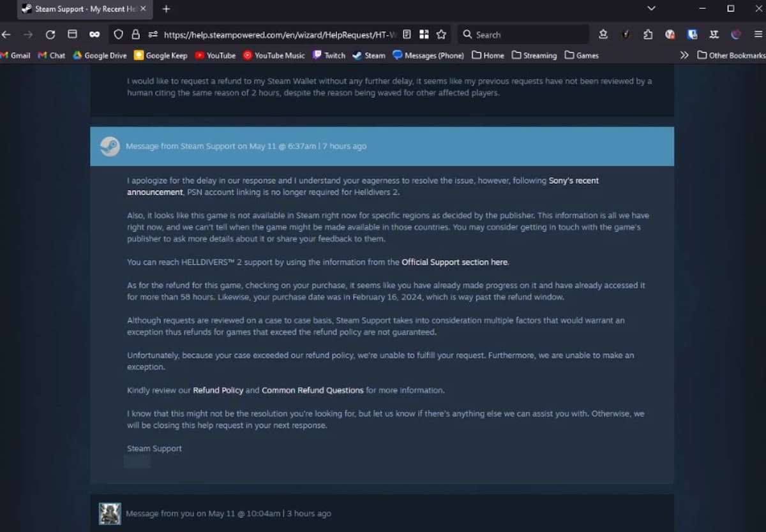This screenshot has width=766, height=532.
Task: List all tabs dropdown arrow
Action: (x=651, y=8)
